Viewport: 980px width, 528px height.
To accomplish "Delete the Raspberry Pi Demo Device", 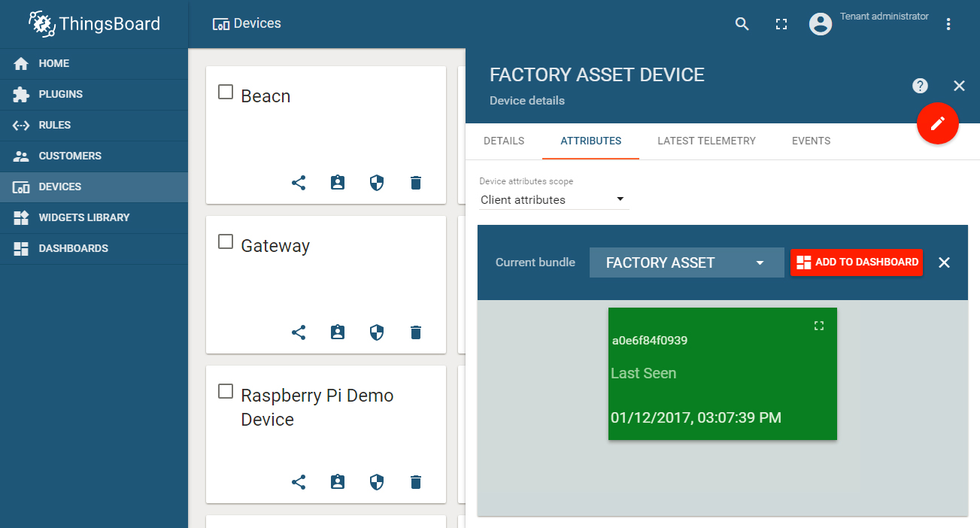I will click(x=416, y=482).
